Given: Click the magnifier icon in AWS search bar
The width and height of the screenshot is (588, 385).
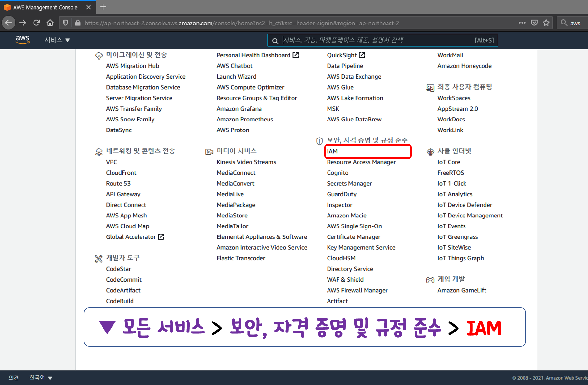Looking at the screenshot, I should (x=275, y=41).
